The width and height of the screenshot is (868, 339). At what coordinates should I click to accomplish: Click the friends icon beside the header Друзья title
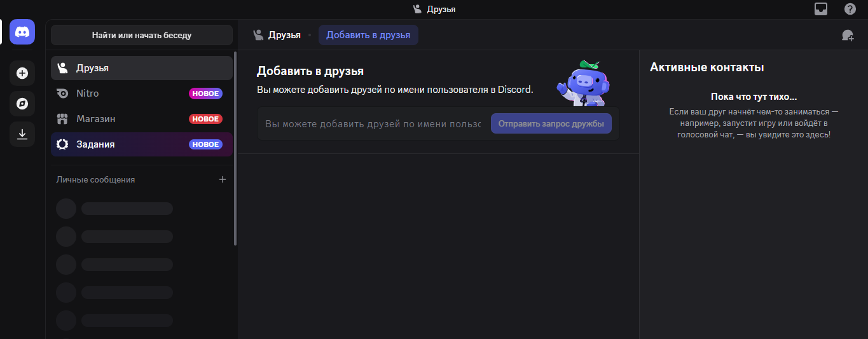[258, 35]
